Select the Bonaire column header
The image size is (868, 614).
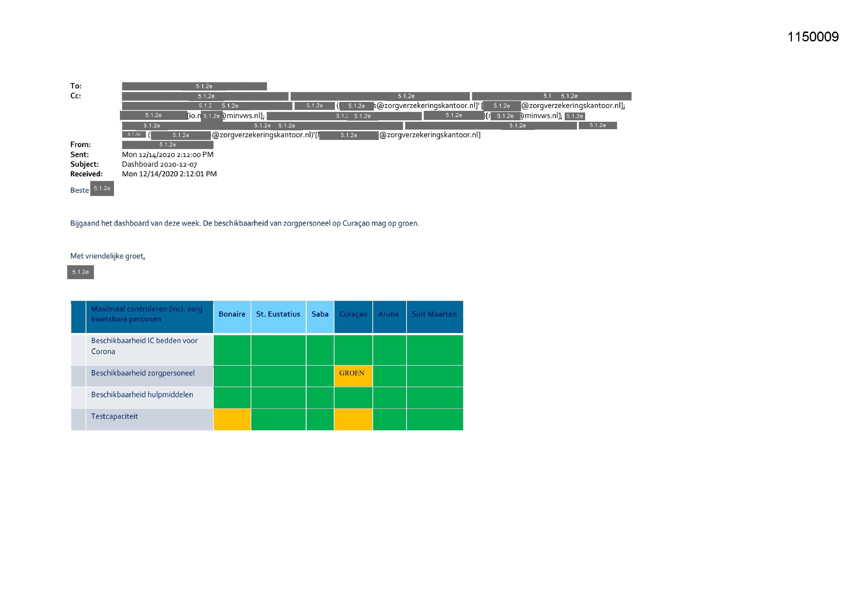click(x=232, y=314)
